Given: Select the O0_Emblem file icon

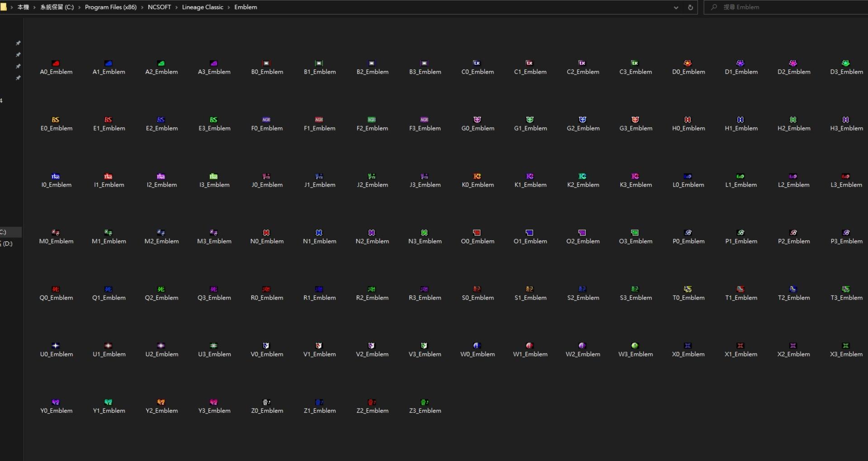Looking at the screenshot, I should [x=477, y=233].
